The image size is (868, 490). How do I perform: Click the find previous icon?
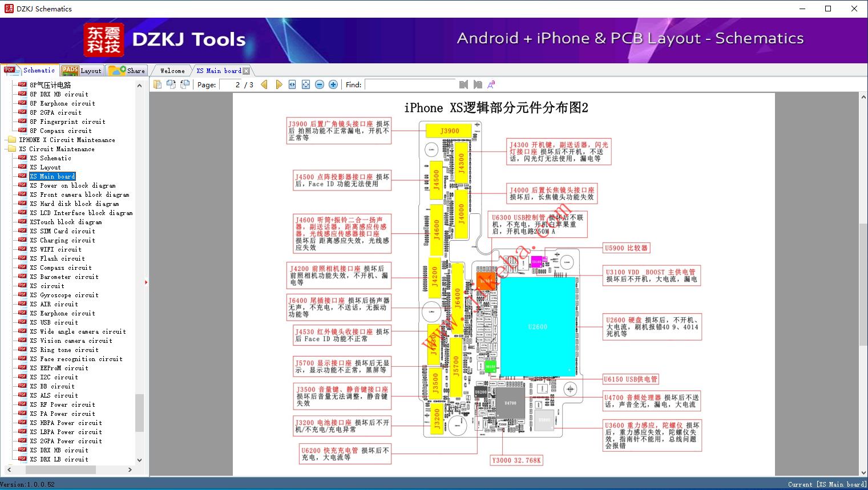pyautogui.click(x=463, y=84)
